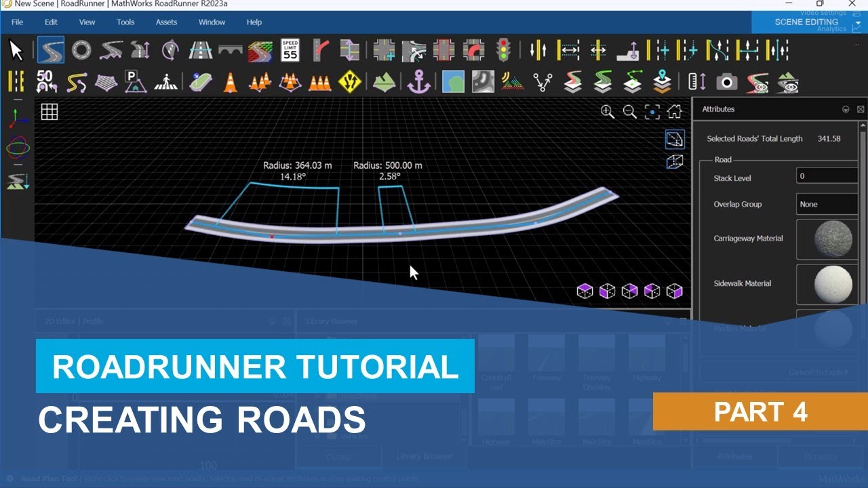Click the XYZ axes gizmo icon
868x488 pixels.
tap(18, 119)
